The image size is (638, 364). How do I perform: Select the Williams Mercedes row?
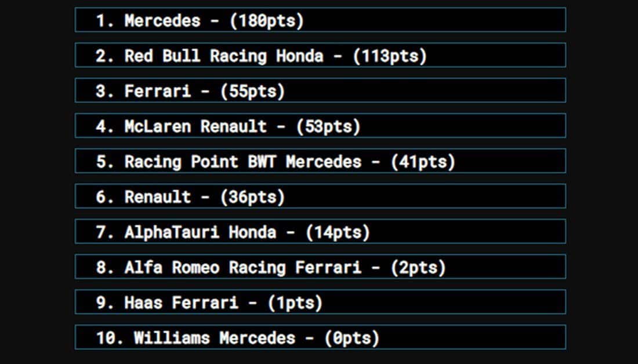pos(320,337)
